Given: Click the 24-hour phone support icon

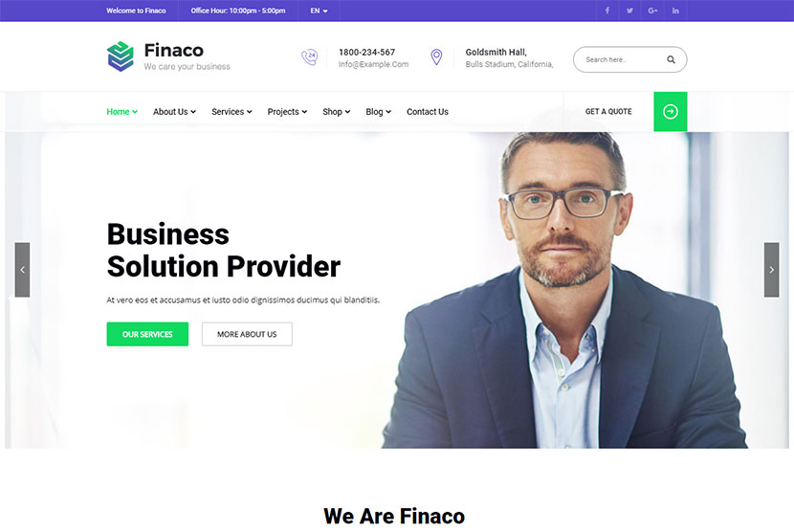Looking at the screenshot, I should click(x=309, y=57).
